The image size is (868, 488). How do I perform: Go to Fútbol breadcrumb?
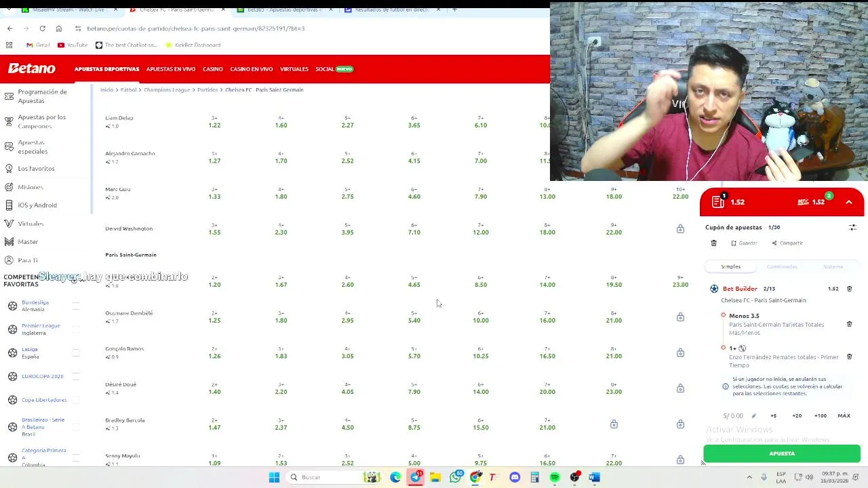(128, 89)
